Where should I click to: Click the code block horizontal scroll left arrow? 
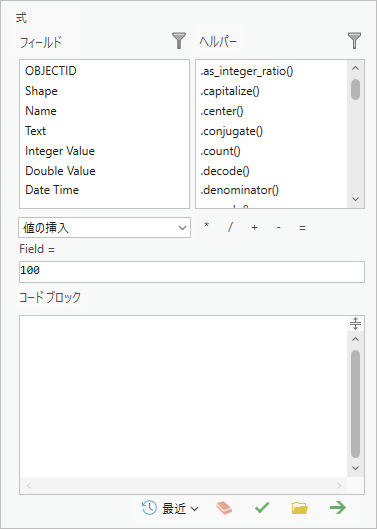click(x=29, y=485)
